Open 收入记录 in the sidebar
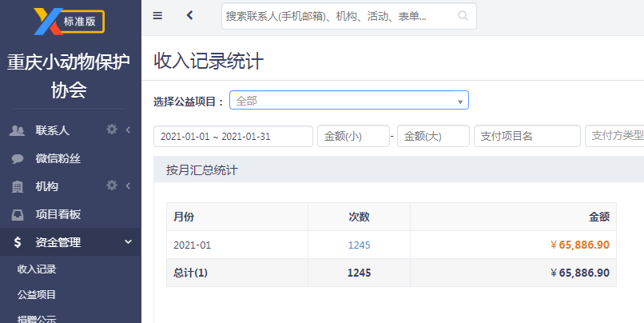This screenshot has width=644, height=323. point(37,269)
